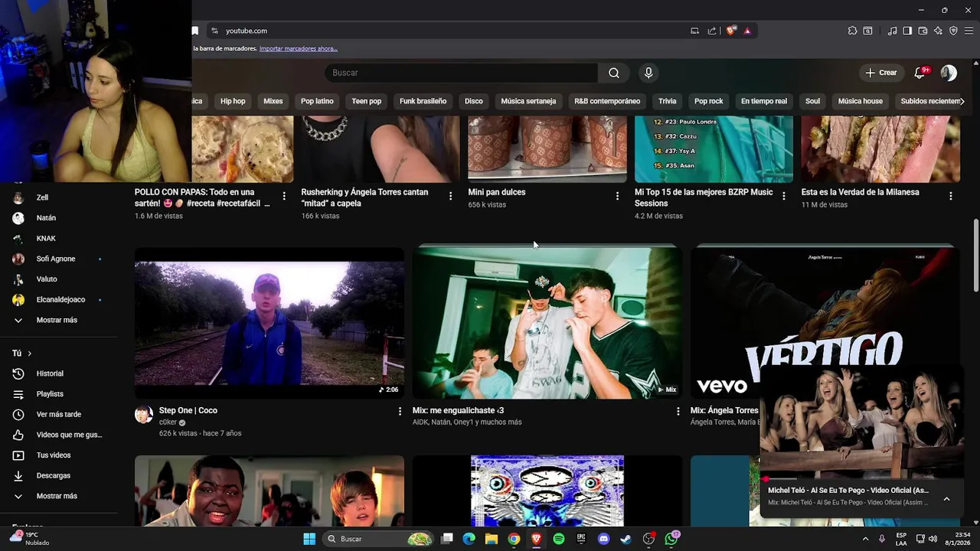Open WhatsApp from the taskbar

(671, 539)
